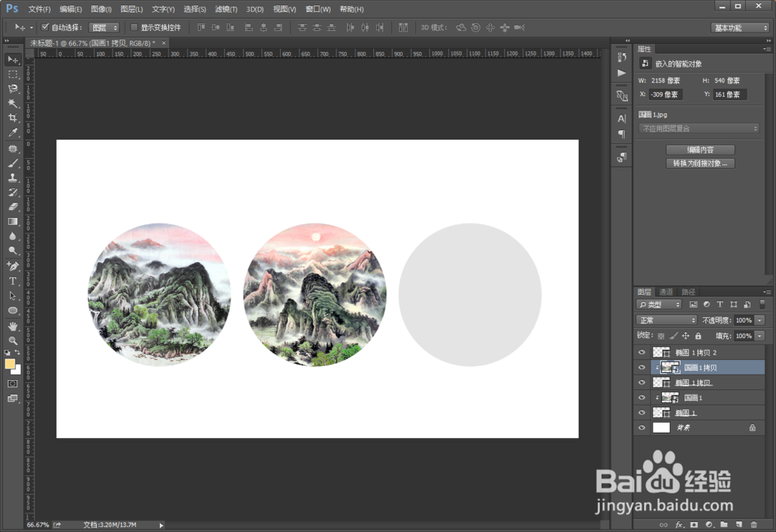Click the add layer mask icon
Viewport: 776px width, 532px height.
coord(694,524)
